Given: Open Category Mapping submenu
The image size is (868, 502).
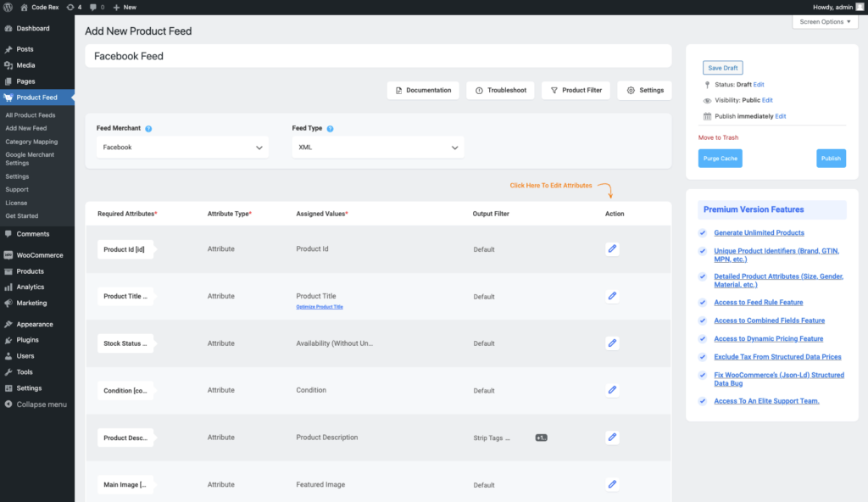Looking at the screenshot, I should [31, 142].
